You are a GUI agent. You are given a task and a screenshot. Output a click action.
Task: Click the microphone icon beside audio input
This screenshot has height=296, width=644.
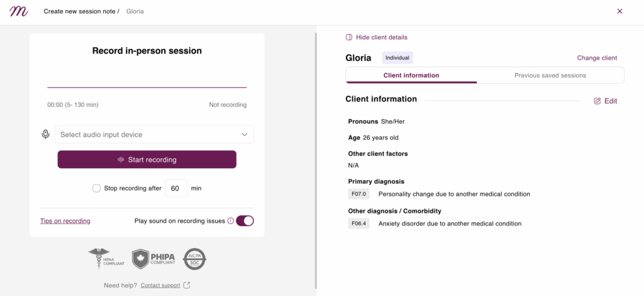(x=45, y=134)
